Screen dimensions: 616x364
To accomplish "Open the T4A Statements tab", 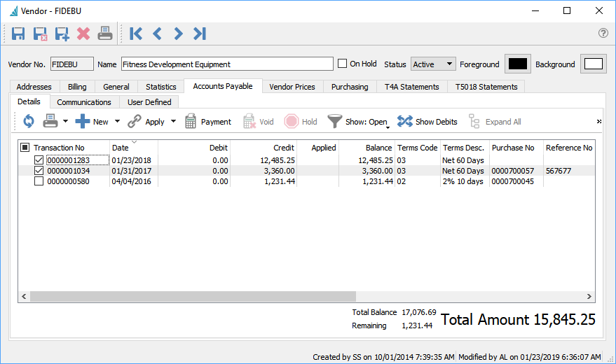I will [411, 87].
